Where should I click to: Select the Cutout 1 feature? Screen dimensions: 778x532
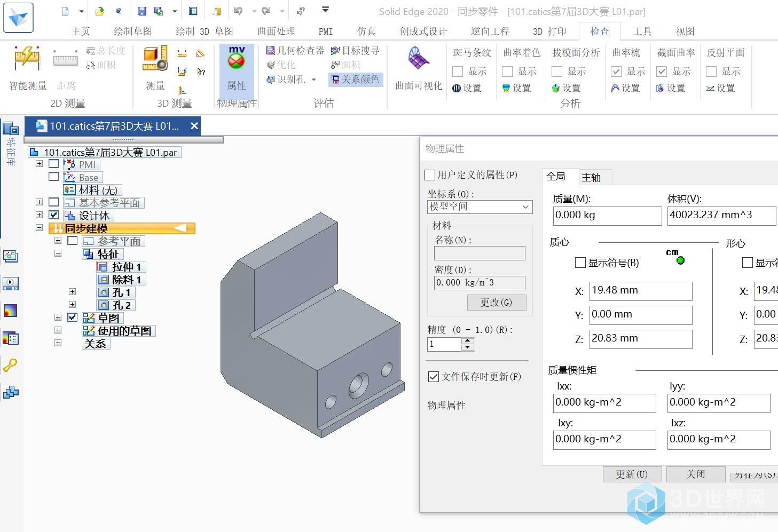[121, 280]
